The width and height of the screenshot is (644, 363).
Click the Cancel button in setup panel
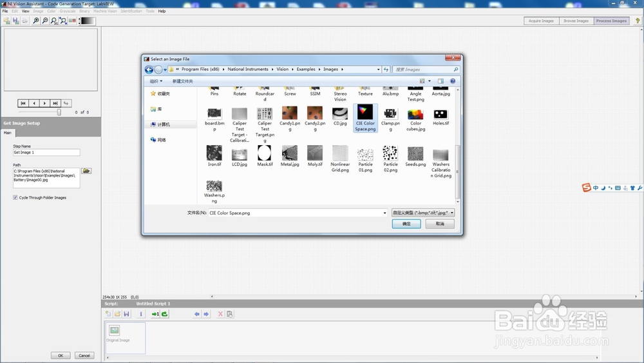pyautogui.click(x=84, y=355)
